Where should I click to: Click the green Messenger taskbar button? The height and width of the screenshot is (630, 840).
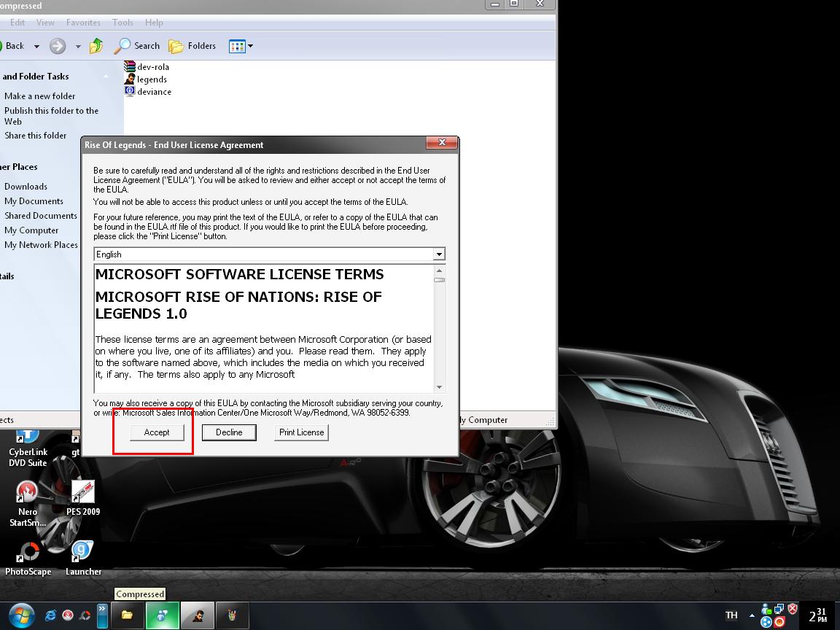(x=163, y=615)
